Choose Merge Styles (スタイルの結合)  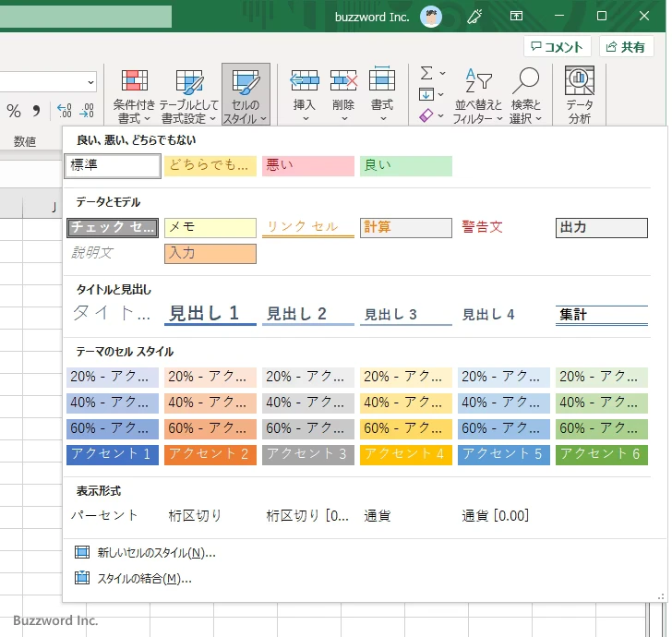(134, 578)
